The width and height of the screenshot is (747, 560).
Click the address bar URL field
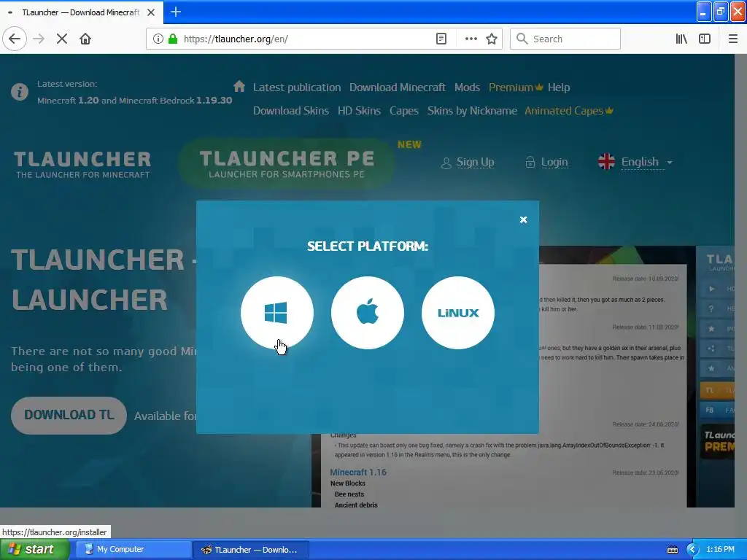point(305,39)
